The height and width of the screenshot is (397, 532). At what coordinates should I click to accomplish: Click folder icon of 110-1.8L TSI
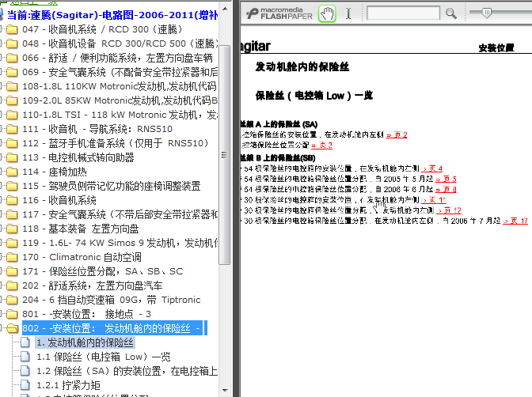pyautogui.click(x=12, y=115)
